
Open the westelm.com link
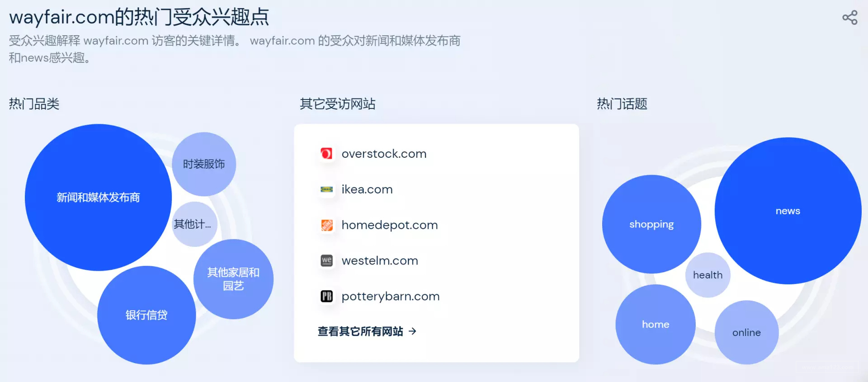380,260
